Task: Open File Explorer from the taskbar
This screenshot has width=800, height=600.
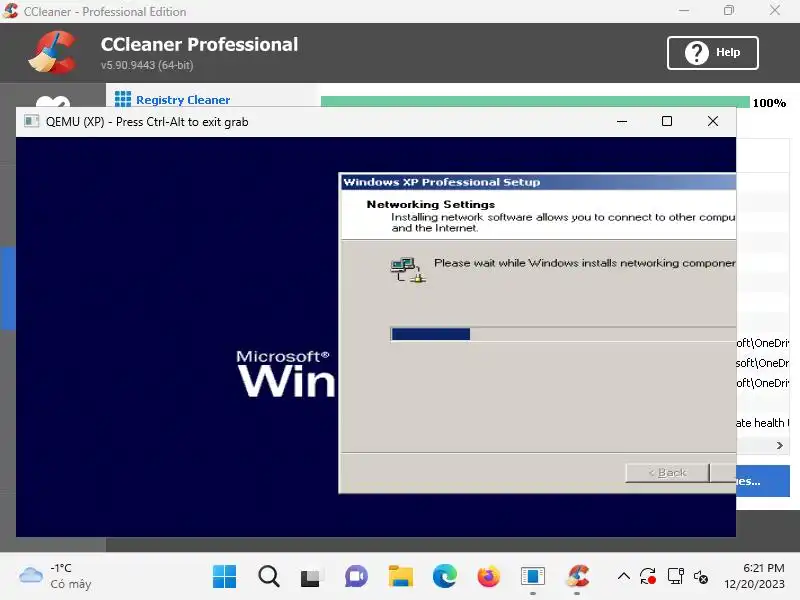Action: click(x=401, y=577)
